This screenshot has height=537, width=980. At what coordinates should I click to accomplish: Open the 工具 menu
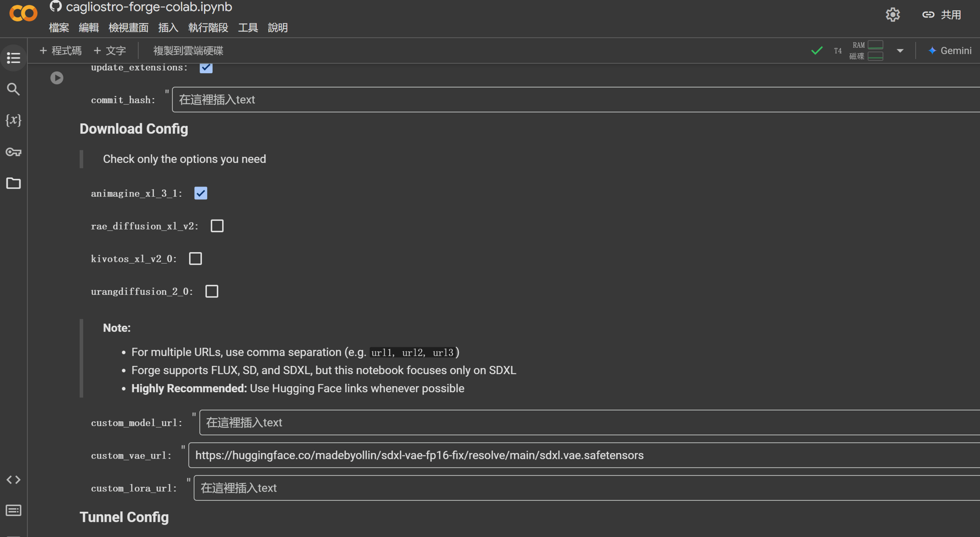pos(248,27)
